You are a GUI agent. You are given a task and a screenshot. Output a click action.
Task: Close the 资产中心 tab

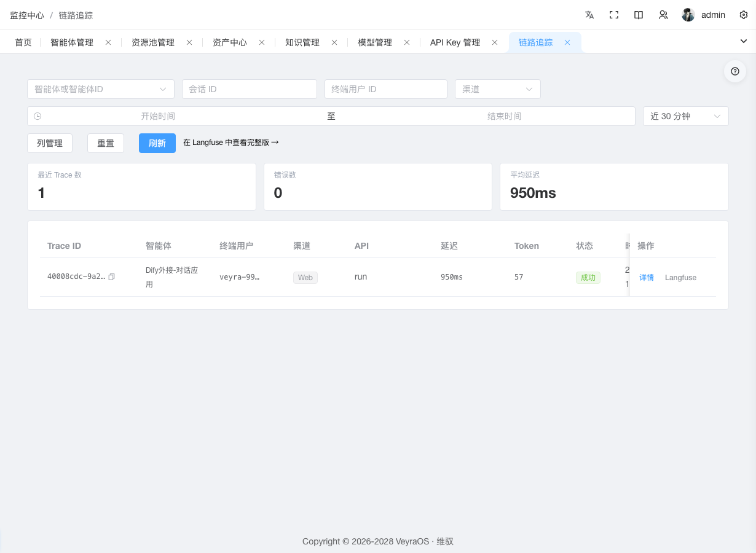point(262,42)
